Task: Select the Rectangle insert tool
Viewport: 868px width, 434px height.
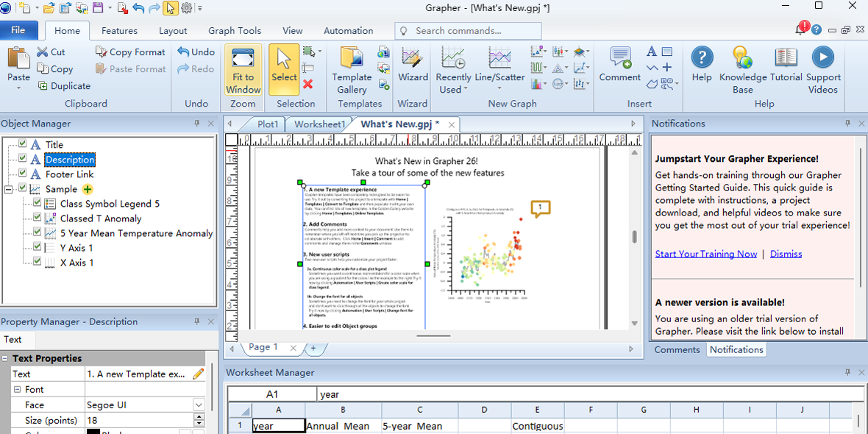Action: click(x=668, y=52)
